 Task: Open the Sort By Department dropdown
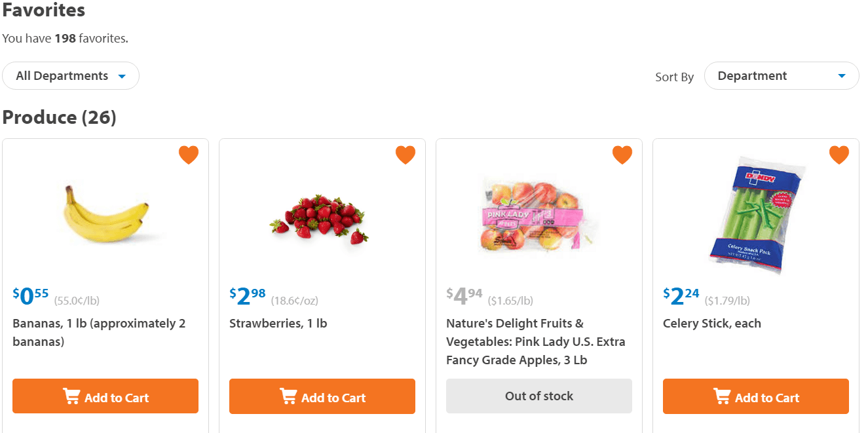tap(782, 75)
